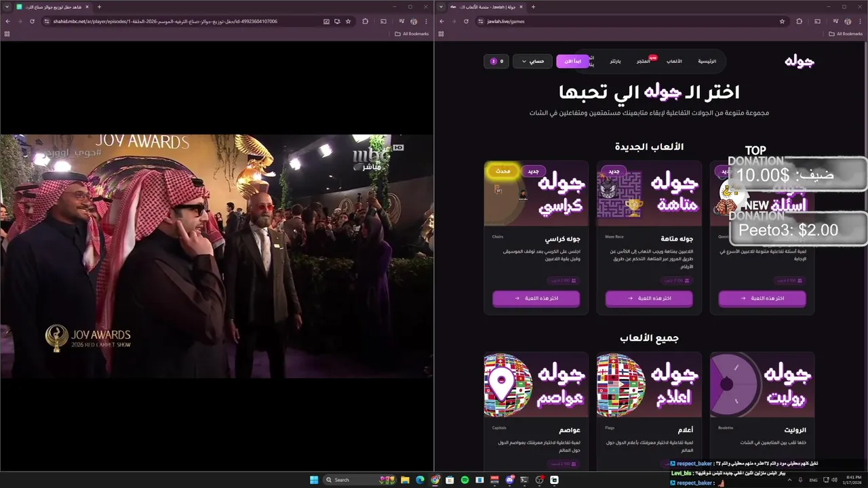The width and height of the screenshot is (868, 488).
Task: Click cast media icon in left window toolbar
Action: (382, 21)
